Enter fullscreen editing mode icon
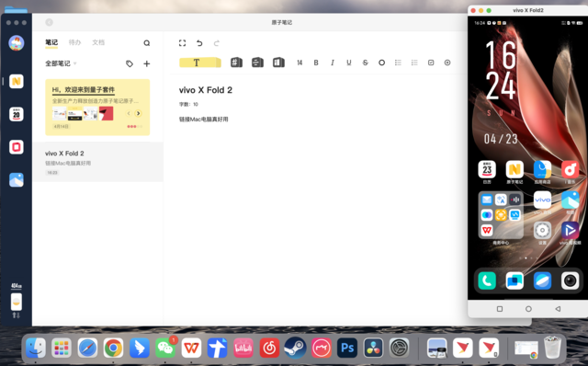588x366 pixels. [x=182, y=43]
